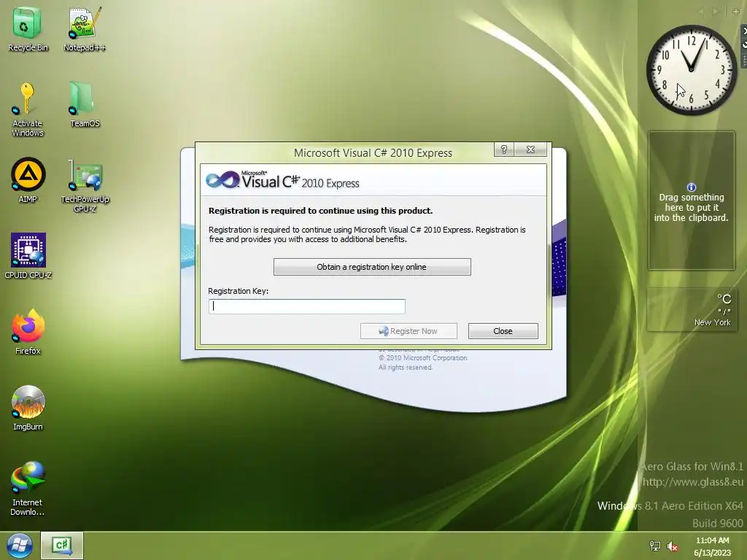The width and height of the screenshot is (747, 560).
Task: Focus the Registration Key text field
Action: [307, 306]
